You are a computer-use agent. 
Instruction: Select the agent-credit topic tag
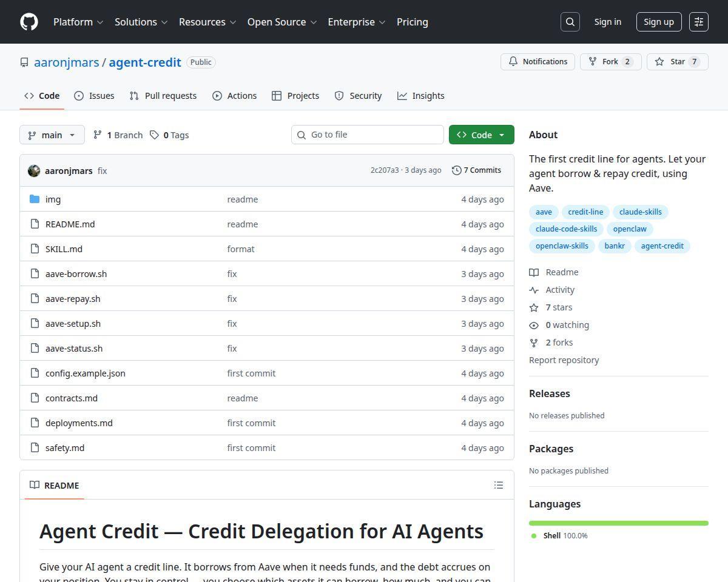(x=662, y=246)
